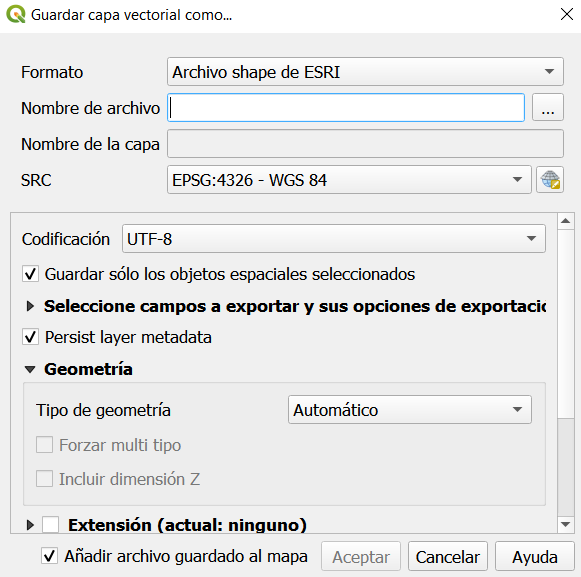This screenshot has height=577, width=581.
Task: Open the Formato dropdown
Action: pos(365,72)
